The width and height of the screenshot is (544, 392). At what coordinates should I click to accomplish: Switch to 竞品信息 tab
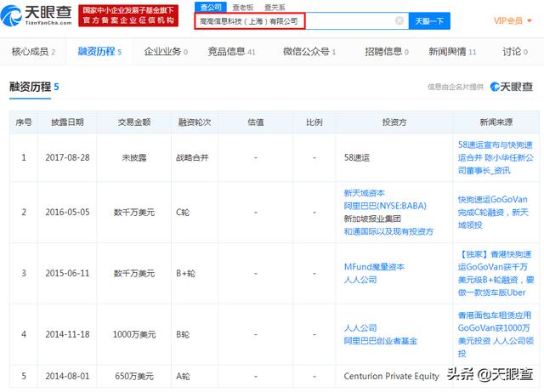click(231, 52)
